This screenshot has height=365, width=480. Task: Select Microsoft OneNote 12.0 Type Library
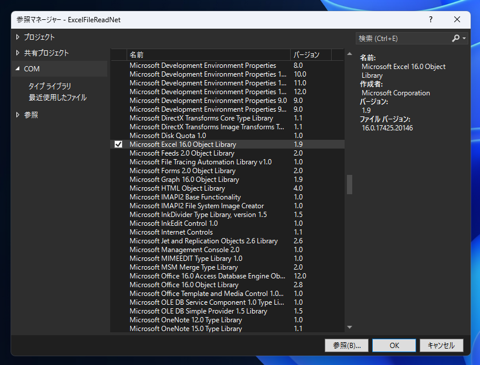[x=227, y=320]
